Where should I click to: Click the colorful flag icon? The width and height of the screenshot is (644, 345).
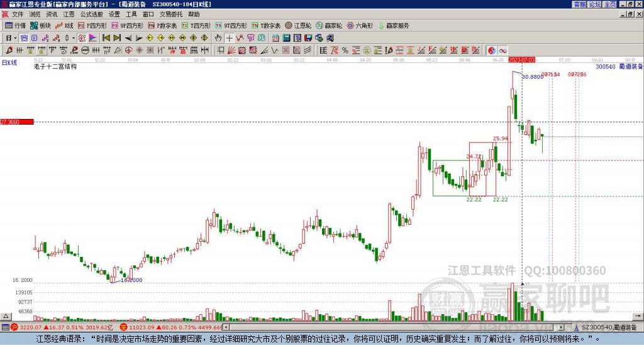click(x=93, y=38)
